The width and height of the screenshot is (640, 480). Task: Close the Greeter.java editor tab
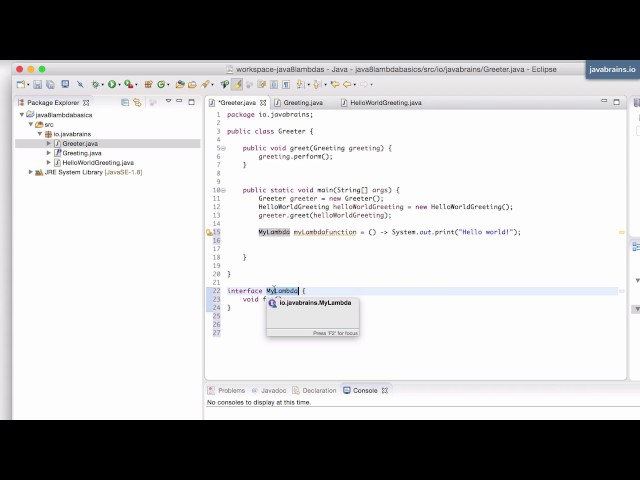pos(263,103)
